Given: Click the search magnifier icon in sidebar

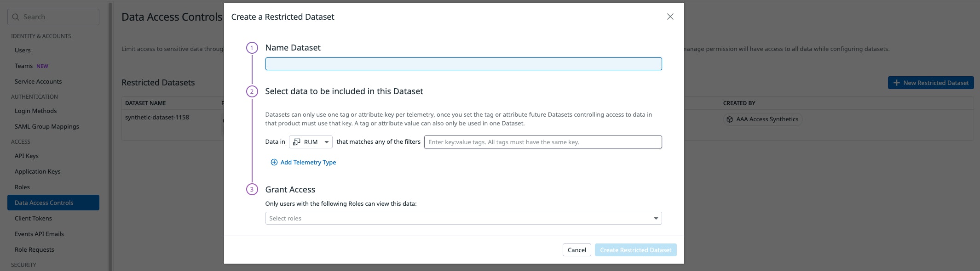Looking at the screenshot, I should click(16, 17).
